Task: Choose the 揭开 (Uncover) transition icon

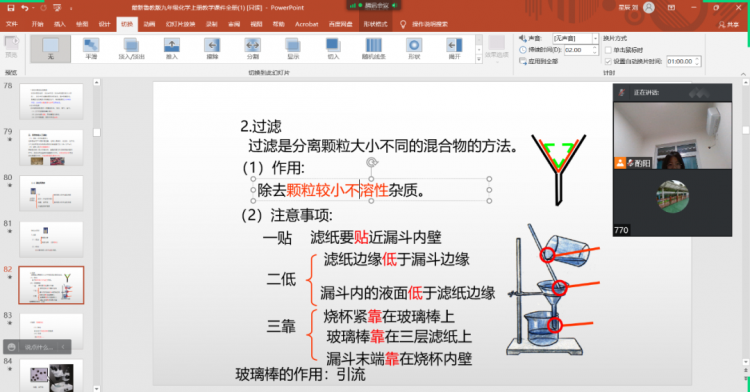Action: click(x=454, y=49)
